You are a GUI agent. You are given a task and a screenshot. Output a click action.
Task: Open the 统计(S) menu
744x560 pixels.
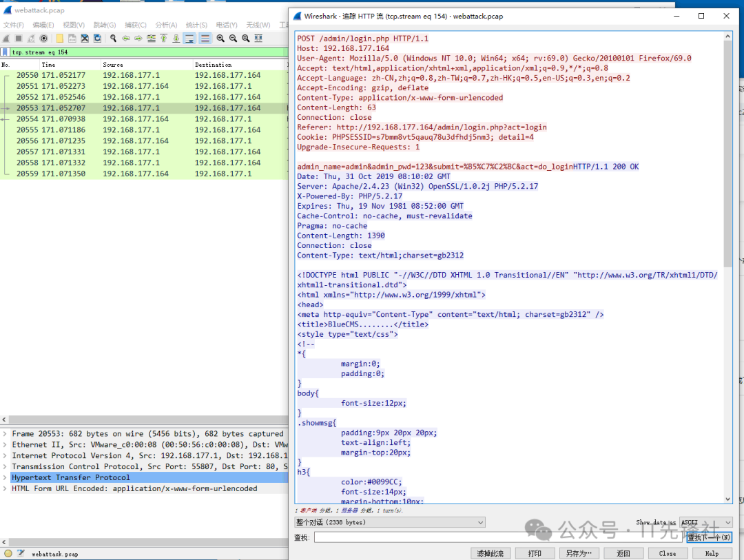click(197, 25)
